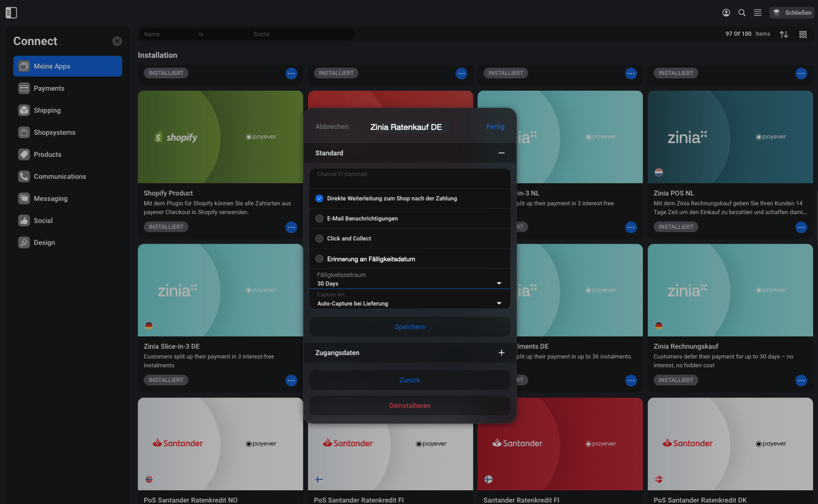Click the Products tag icon
The height and width of the screenshot is (504, 818).
(x=24, y=154)
